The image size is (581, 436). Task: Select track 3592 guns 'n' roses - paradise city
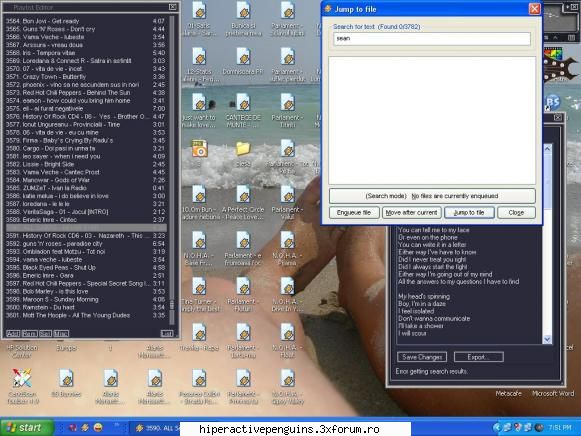[x=86, y=244]
